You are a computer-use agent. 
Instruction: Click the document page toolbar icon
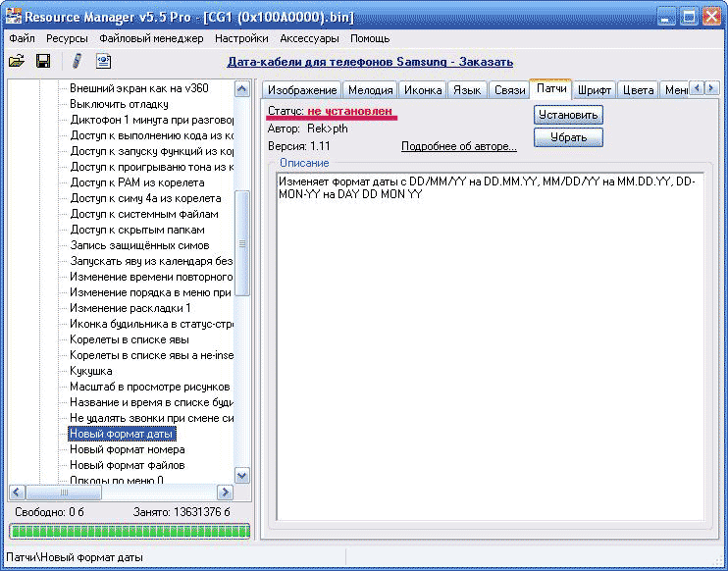(103, 61)
